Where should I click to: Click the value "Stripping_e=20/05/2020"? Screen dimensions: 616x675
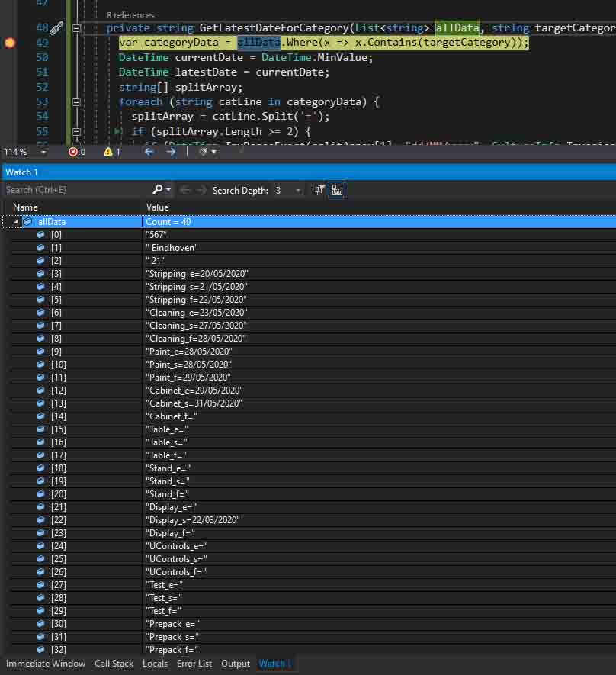click(x=197, y=274)
